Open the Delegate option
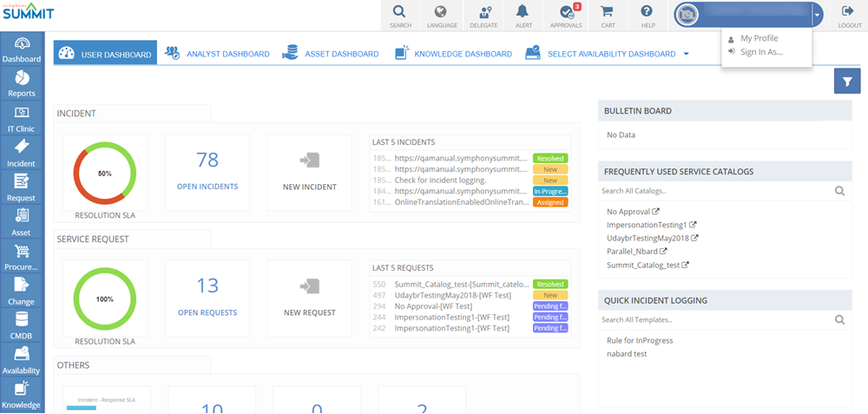Image resolution: width=868 pixels, height=414 pixels. (x=483, y=16)
